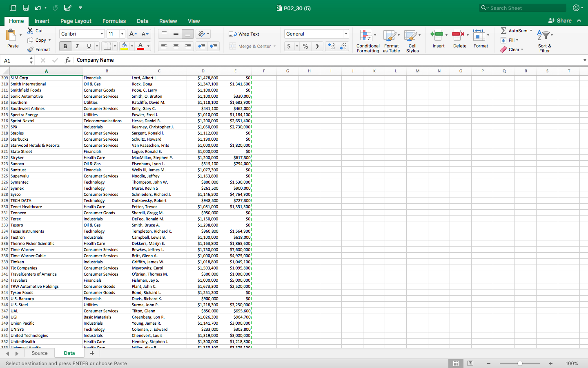
Task: Open the Page Layout tab
Action: [x=76, y=21]
